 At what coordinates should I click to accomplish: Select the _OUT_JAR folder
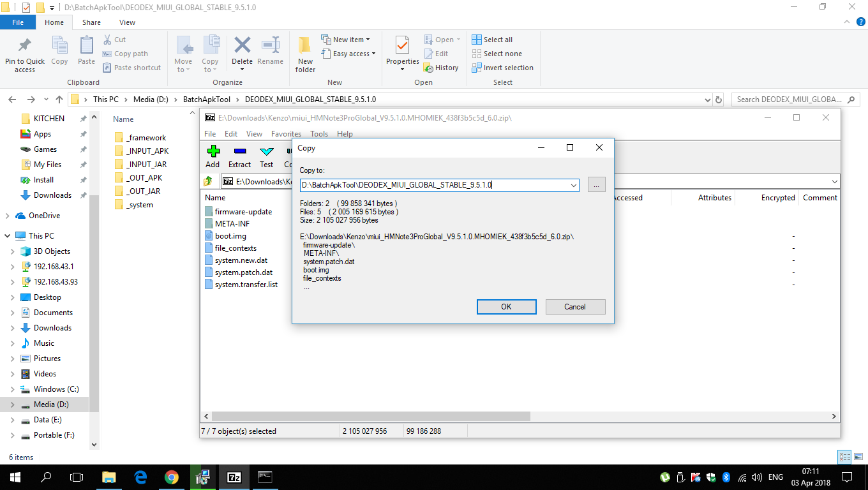[138, 191]
